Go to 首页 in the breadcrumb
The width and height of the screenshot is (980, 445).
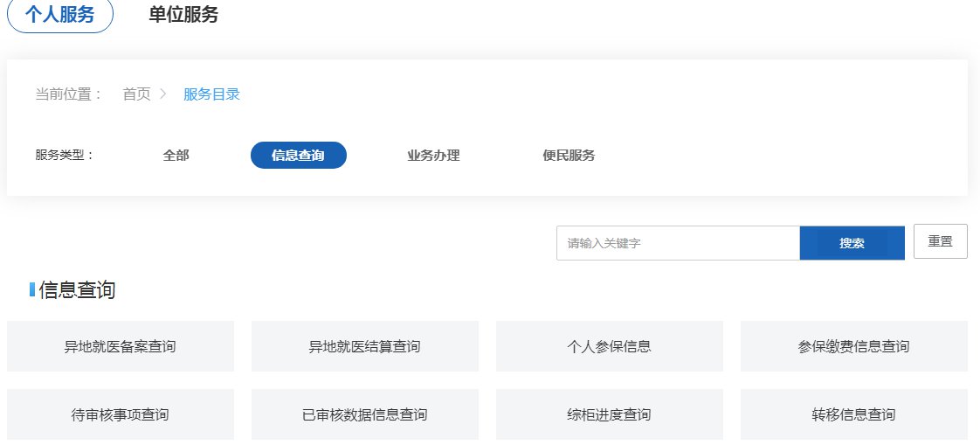point(136,94)
